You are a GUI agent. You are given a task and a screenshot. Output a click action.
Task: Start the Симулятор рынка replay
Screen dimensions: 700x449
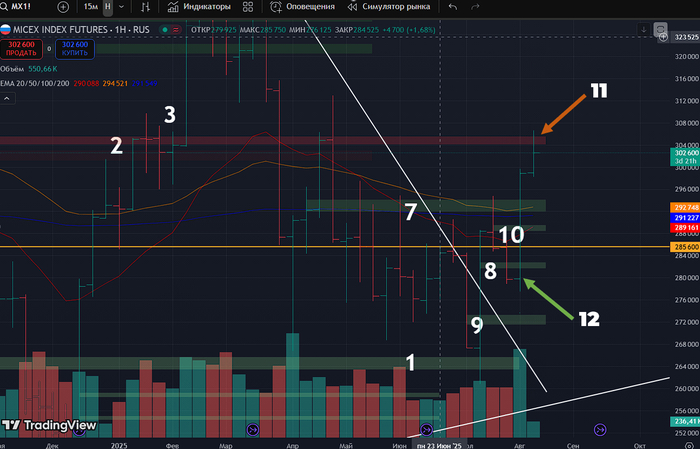point(391,6)
